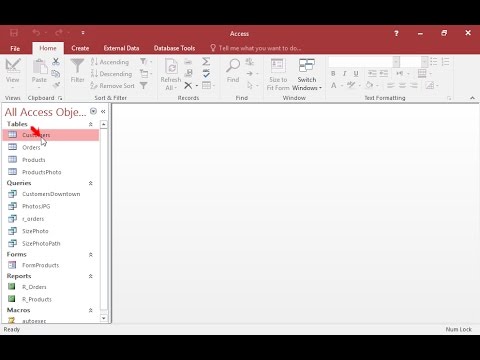Image resolution: width=480 pixels, height=360 pixels.
Task: Sort records Descending
Action: pyautogui.click(x=112, y=74)
